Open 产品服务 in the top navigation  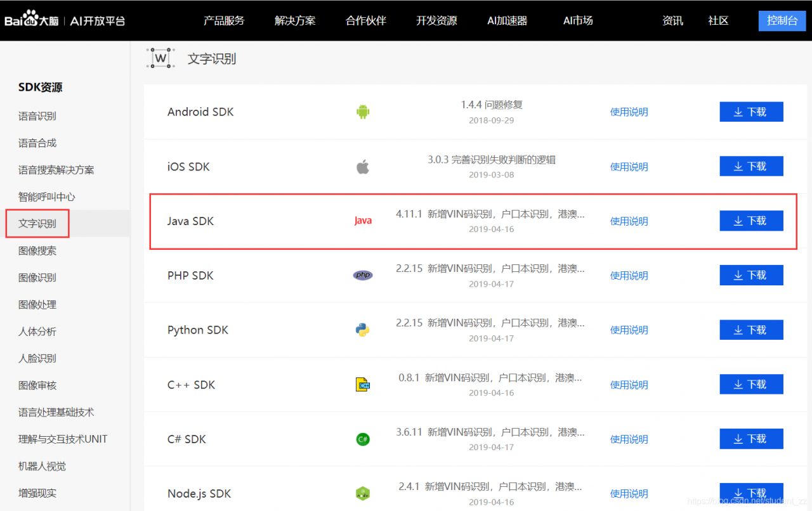224,20
